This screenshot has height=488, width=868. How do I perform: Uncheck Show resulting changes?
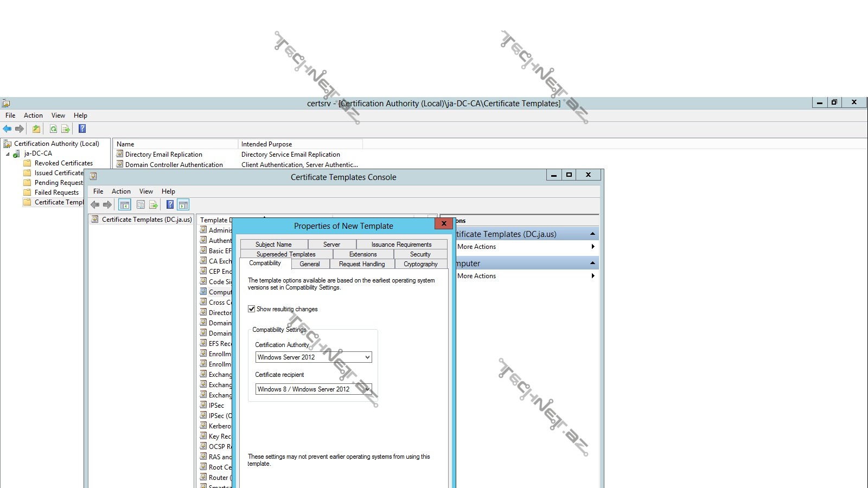coord(252,309)
